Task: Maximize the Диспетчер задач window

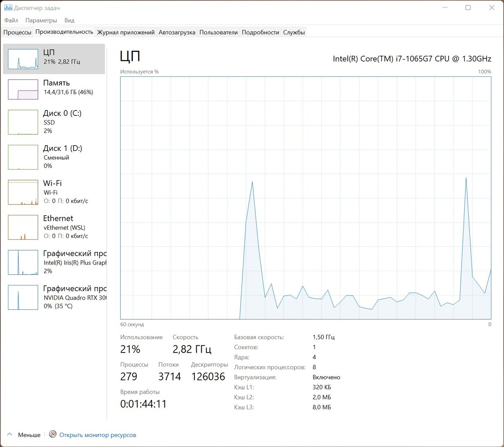Action: [468, 8]
